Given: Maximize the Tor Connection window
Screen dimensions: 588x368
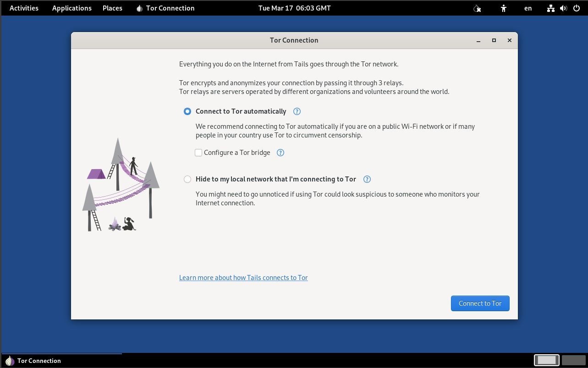Looking at the screenshot, I should (x=494, y=40).
